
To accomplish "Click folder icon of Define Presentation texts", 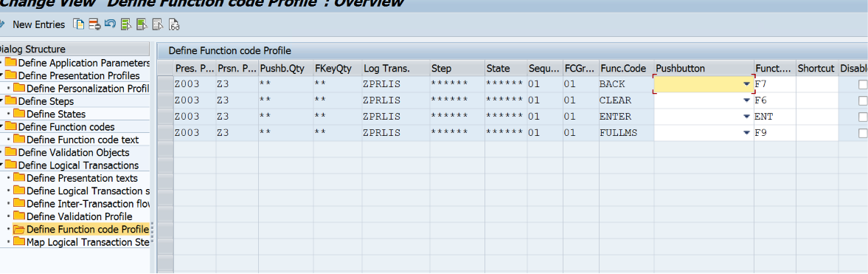I will coord(19,178).
